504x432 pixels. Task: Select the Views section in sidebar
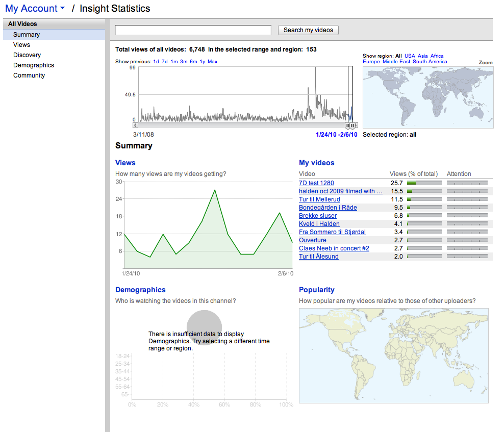22,45
